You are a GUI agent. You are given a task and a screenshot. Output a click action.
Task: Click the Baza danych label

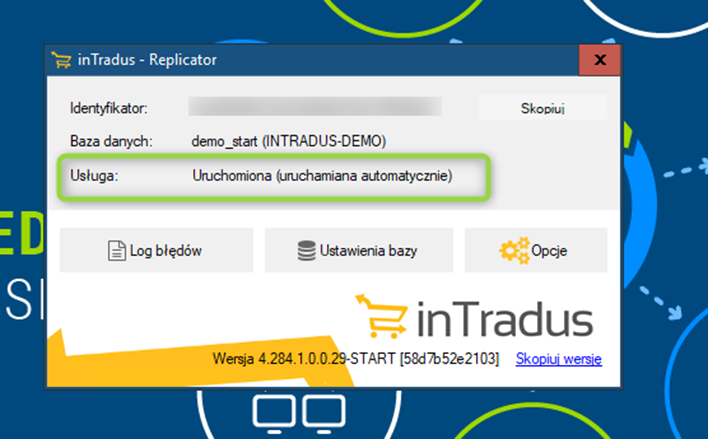(111, 141)
